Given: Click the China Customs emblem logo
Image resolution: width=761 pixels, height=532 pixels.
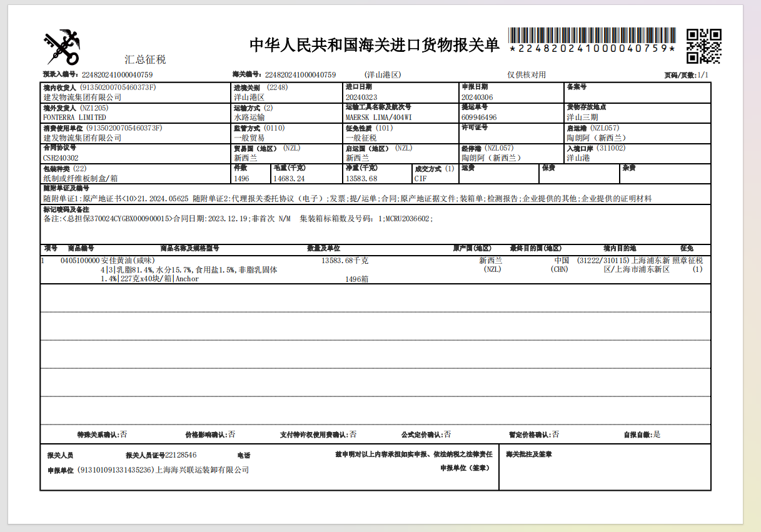Looking at the screenshot, I should point(61,47).
